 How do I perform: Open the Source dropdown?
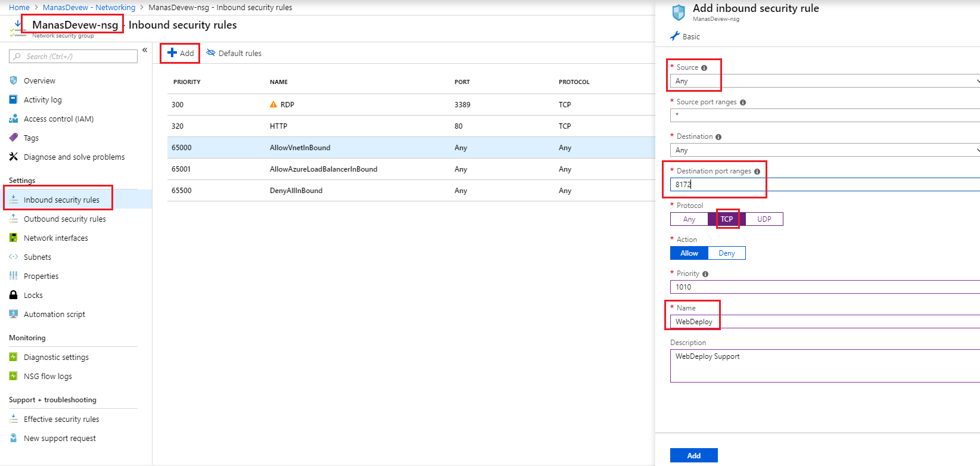(825, 81)
